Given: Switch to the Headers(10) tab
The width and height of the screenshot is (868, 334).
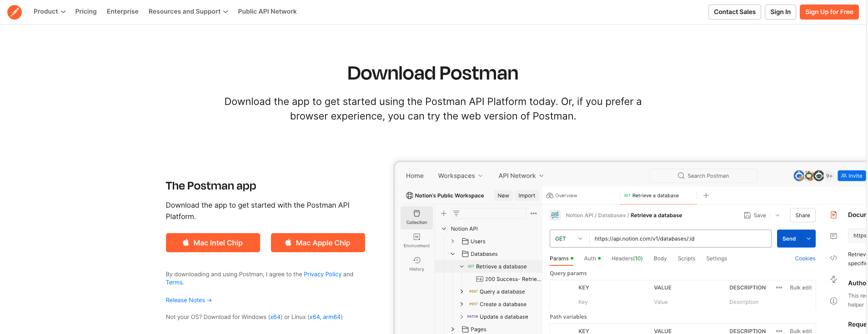Looking at the screenshot, I should click(x=627, y=259).
